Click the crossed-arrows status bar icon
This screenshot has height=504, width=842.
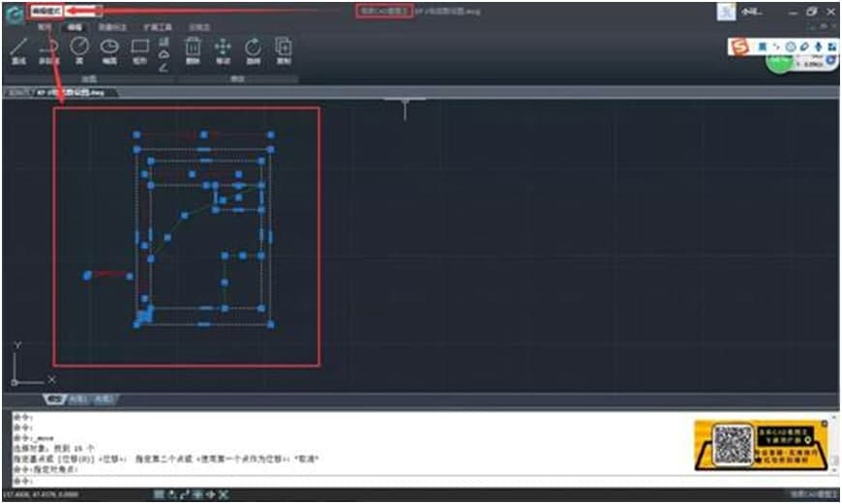(x=224, y=493)
